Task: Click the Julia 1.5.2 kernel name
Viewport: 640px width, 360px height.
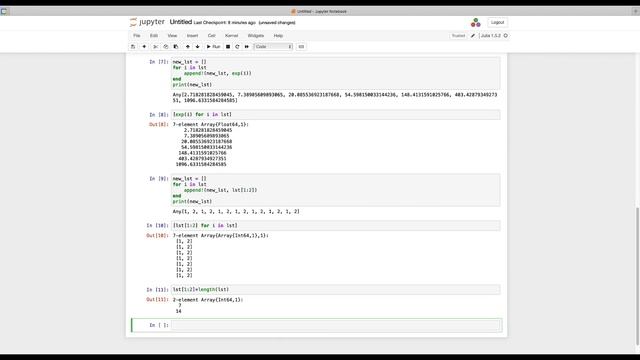Action: pyautogui.click(x=491, y=36)
